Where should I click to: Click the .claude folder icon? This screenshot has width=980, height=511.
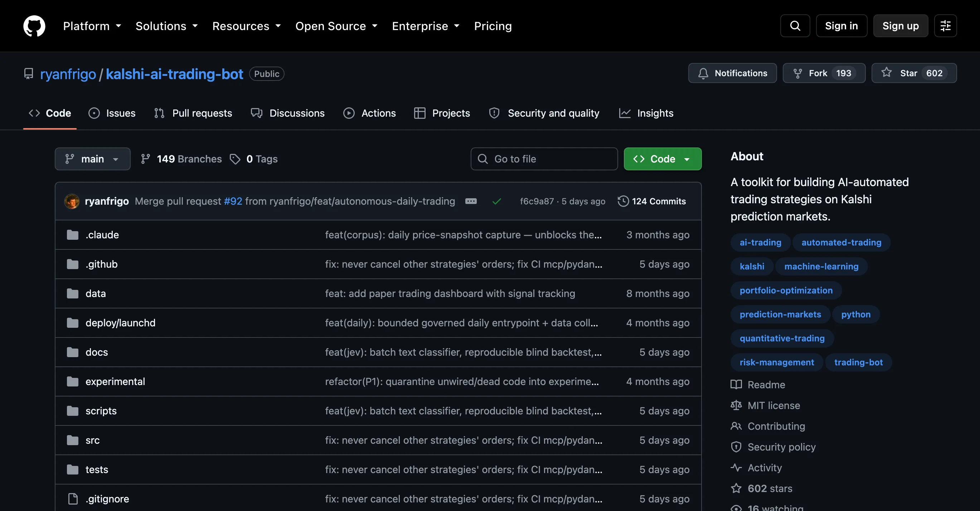tap(73, 235)
